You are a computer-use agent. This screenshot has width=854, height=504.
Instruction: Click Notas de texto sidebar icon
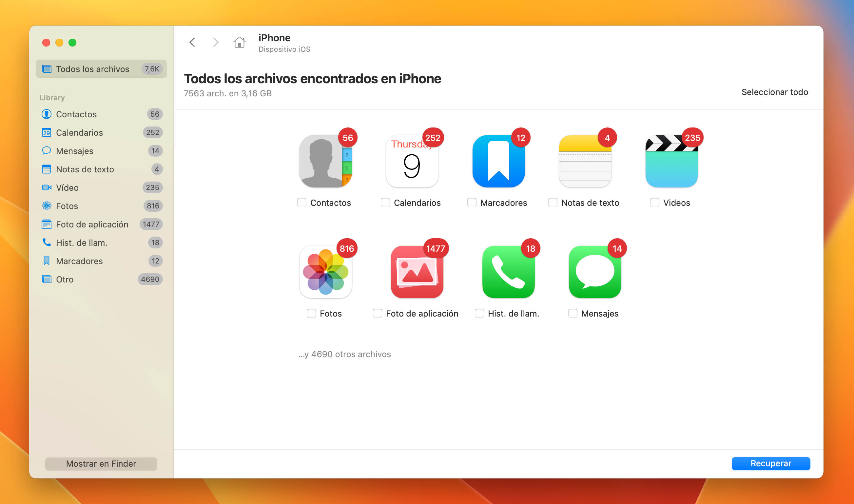47,169
